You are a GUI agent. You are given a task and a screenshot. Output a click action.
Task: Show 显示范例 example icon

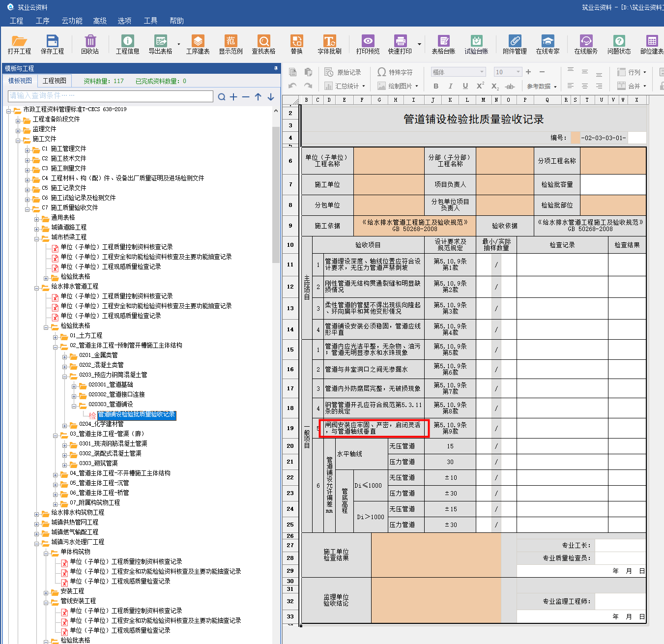point(231,44)
